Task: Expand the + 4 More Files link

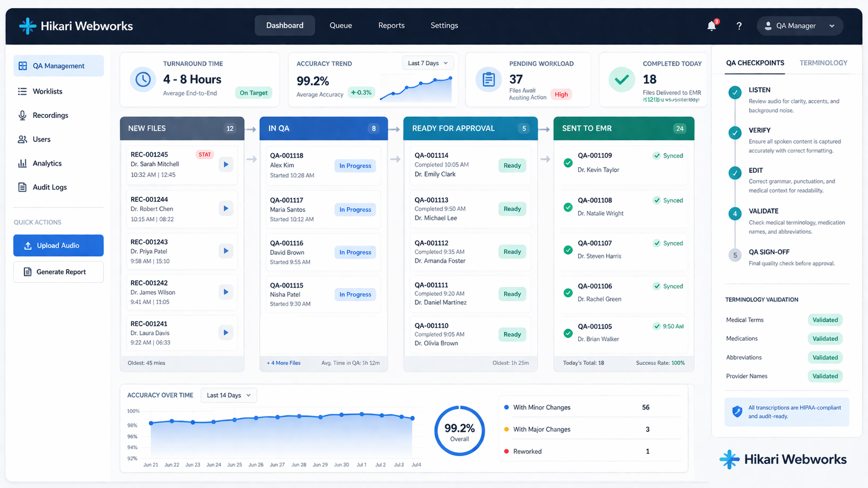Action: (284, 363)
